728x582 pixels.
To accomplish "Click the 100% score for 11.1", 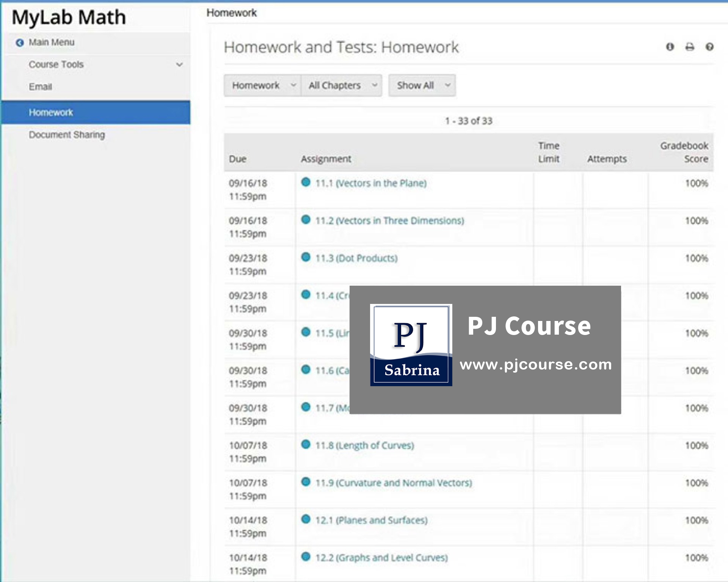I will click(697, 183).
